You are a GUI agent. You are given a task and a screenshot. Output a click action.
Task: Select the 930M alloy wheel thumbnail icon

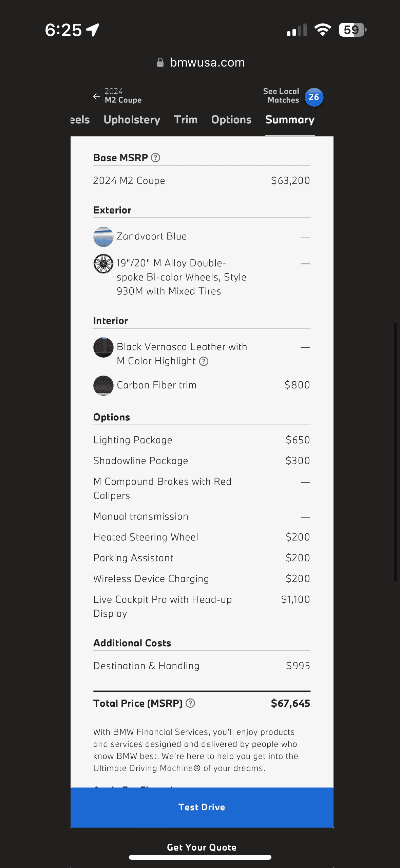[103, 264]
